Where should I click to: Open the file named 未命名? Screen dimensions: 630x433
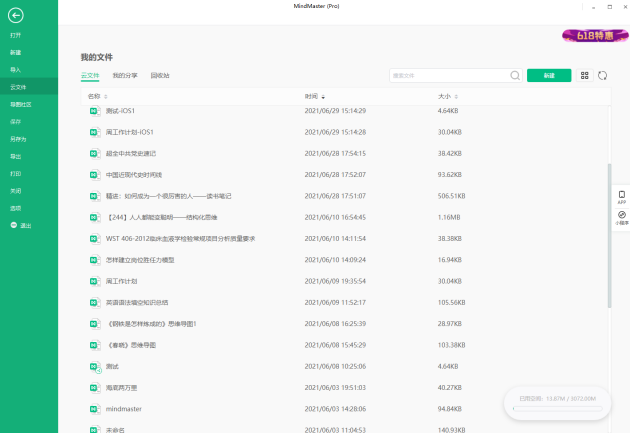(115, 430)
